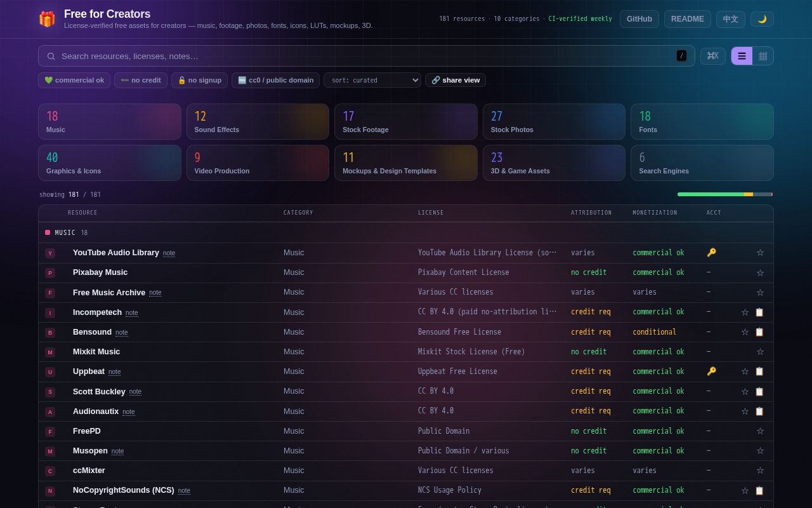Switch to grid view layout
This screenshot has width=812, height=508.
pos(763,56)
